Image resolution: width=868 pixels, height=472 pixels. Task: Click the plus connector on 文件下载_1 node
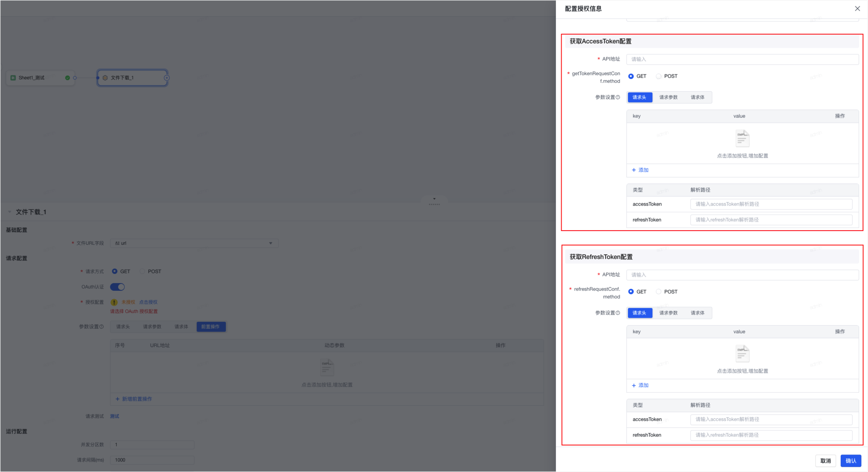tap(167, 78)
